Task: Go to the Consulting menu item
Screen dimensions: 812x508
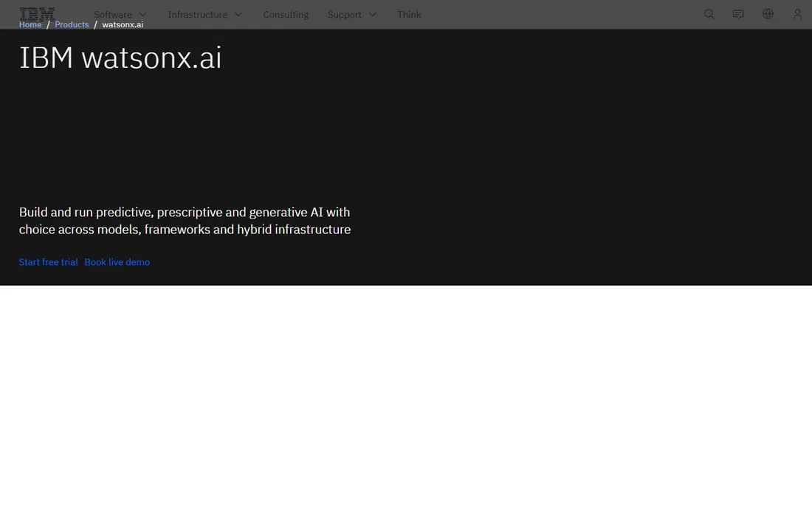Action: coord(286,15)
